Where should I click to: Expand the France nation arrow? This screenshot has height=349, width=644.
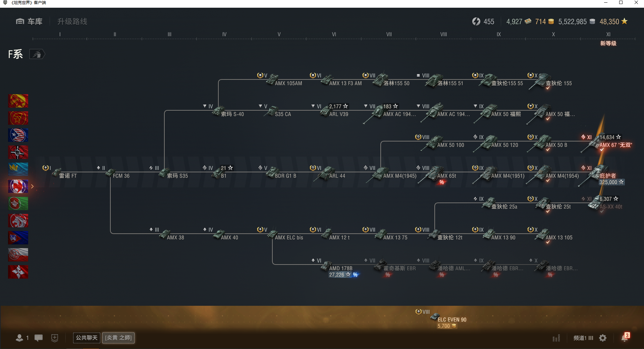tap(32, 186)
